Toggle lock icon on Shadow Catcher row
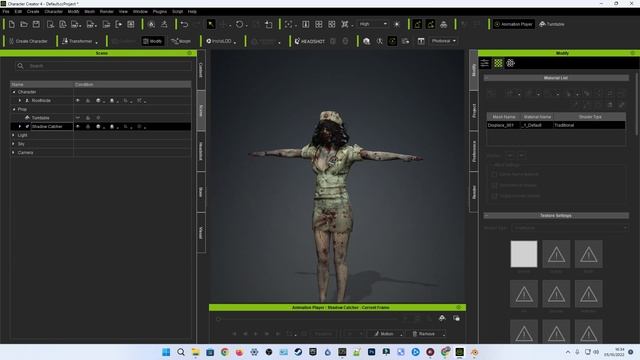The image size is (640, 360). coord(88,127)
